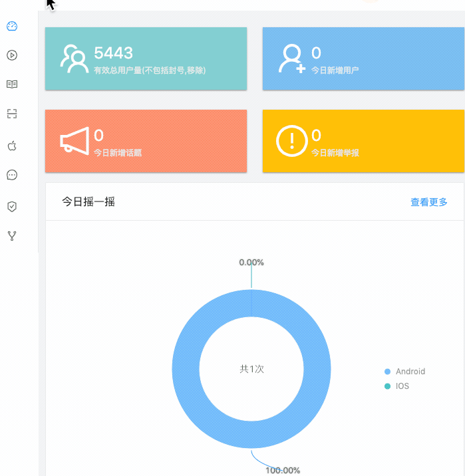Toggle the Android legend item

point(405,372)
